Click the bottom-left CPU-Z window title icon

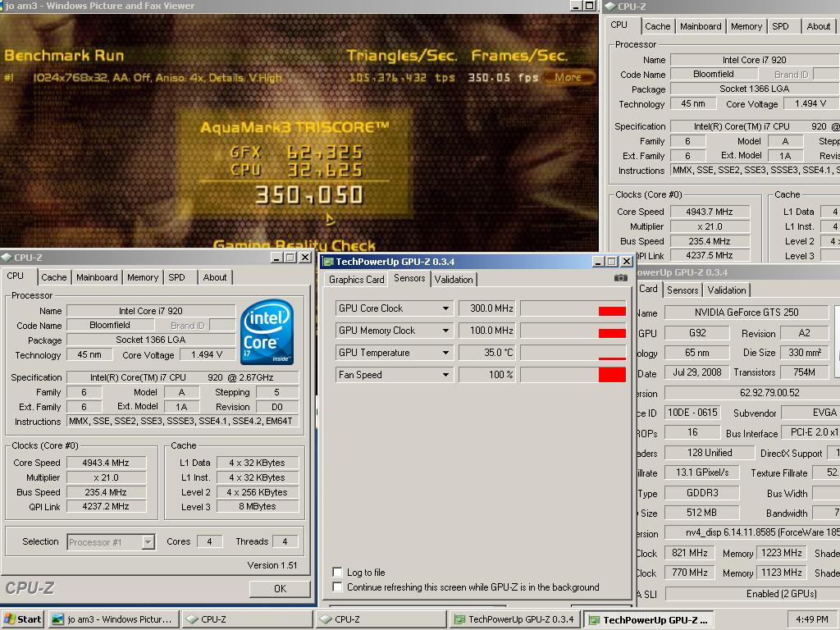(x=7, y=257)
